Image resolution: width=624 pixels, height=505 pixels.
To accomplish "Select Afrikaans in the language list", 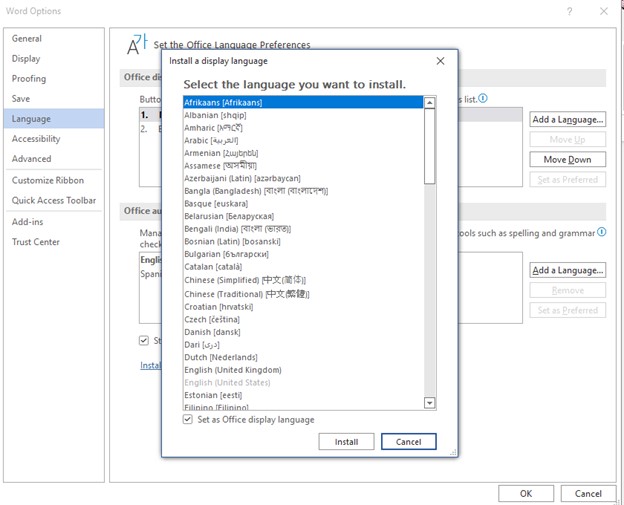I will (x=223, y=102).
